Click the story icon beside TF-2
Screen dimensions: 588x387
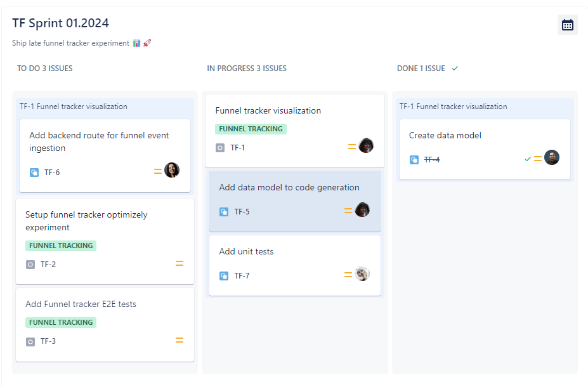point(30,265)
